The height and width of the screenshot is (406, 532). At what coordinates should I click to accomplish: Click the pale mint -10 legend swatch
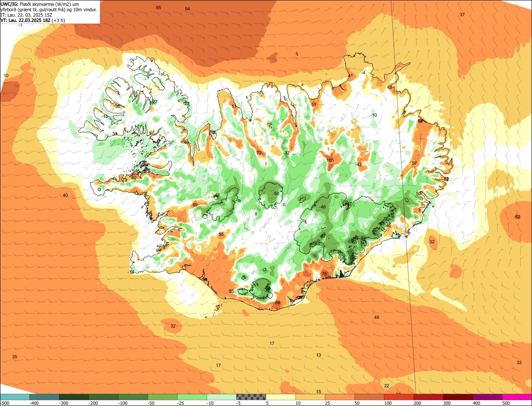222,397
